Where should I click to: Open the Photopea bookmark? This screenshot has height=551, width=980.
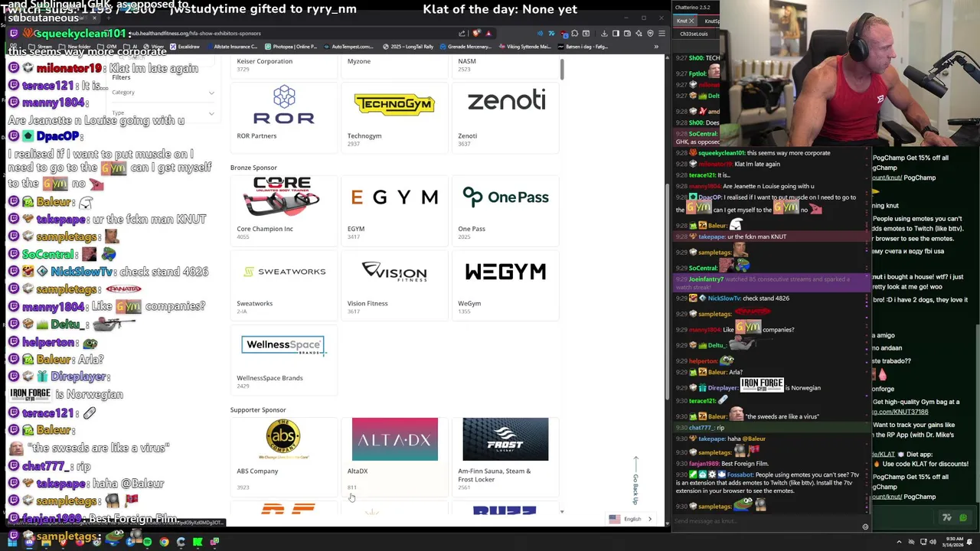(292, 47)
